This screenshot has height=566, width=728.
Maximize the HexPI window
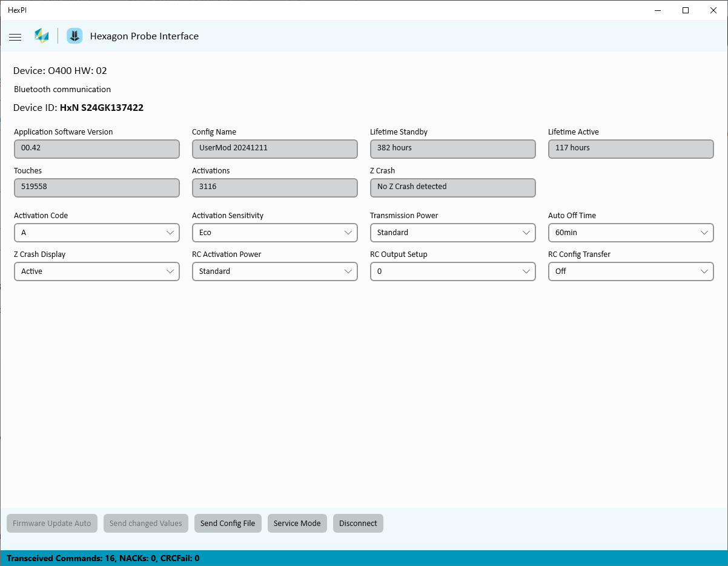686,10
